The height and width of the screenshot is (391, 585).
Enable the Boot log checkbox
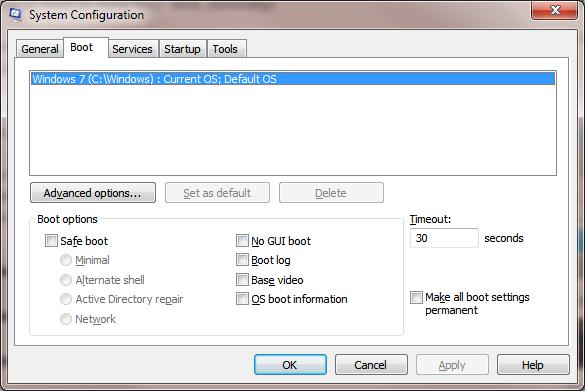click(x=242, y=260)
